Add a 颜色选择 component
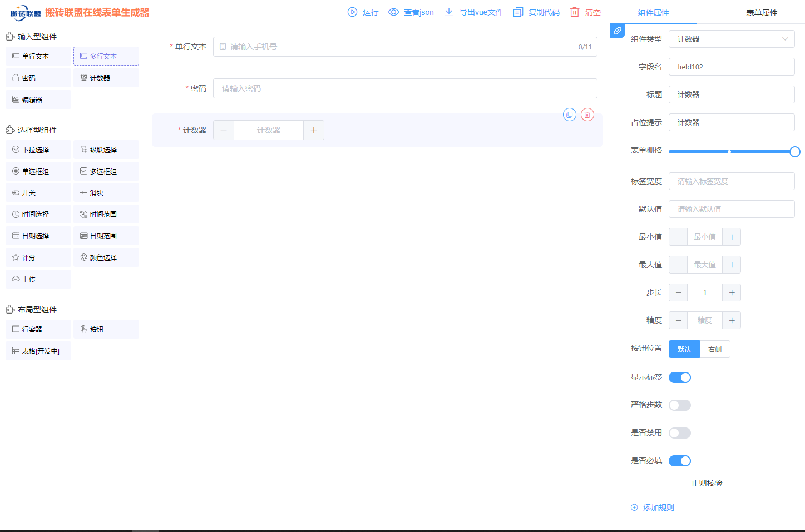Viewport: 805px width, 532px height. (106, 257)
